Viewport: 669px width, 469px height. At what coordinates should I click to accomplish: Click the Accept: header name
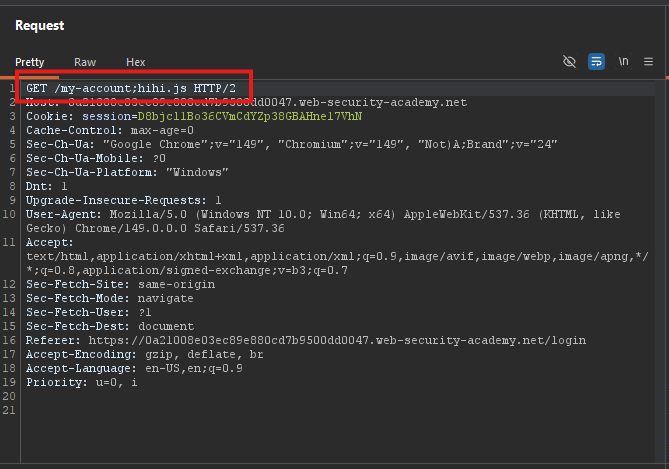tap(49, 242)
